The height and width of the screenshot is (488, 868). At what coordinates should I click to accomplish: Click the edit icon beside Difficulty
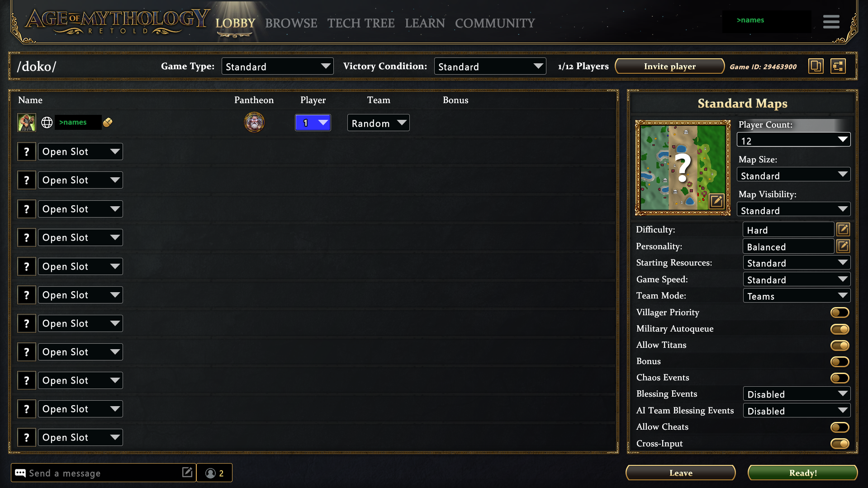click(x=843, y=230)
